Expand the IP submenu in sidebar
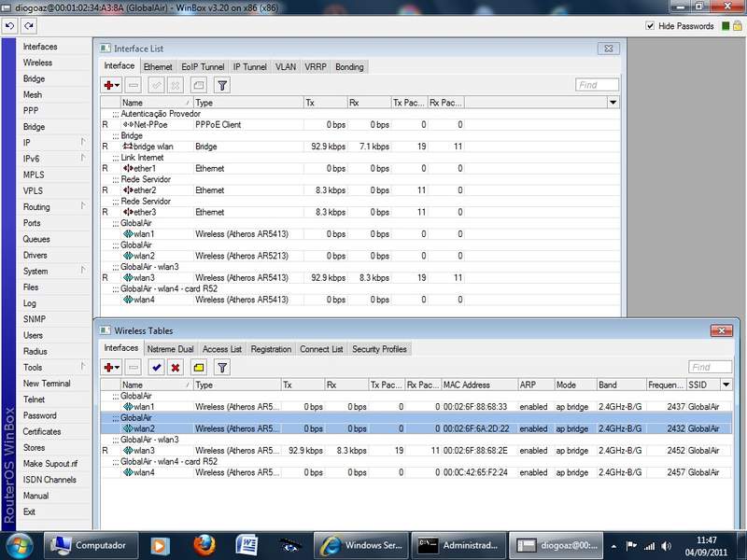The height and width of the screenshot is (560, 747). (83, 142)
